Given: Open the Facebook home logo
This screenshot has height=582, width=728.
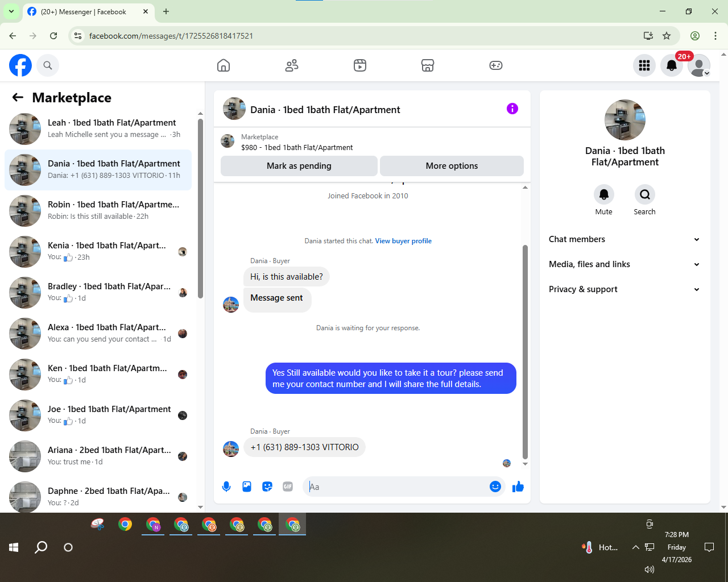Looking at the screenshot, I should click(20, 65).
